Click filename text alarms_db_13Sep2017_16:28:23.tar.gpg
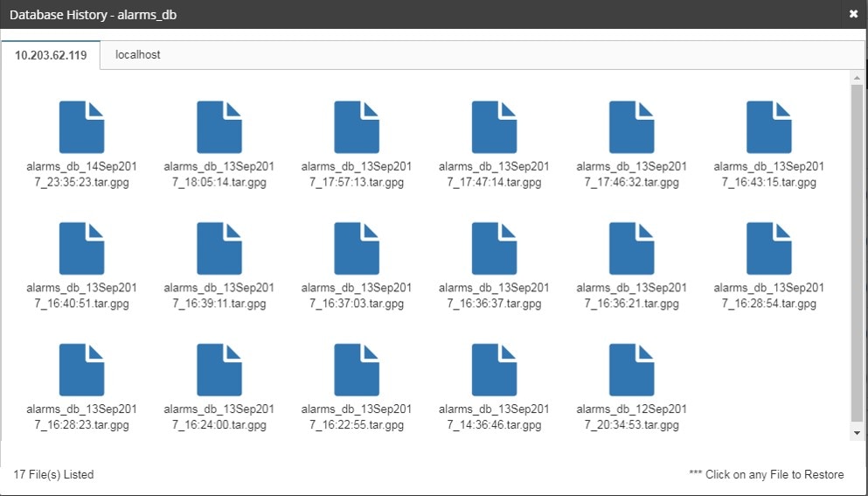Image resolution: width=868 pixels, height=496 pixels. (x=81, y=416)
